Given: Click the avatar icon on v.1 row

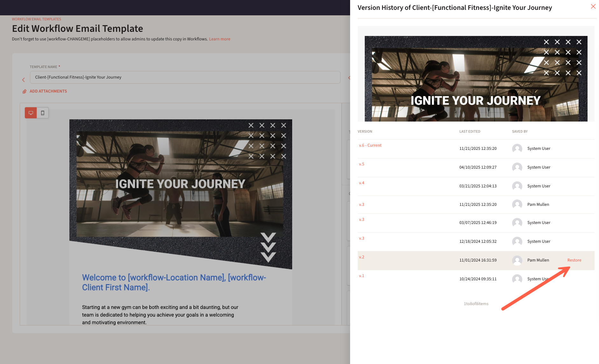Looking at the screenshot, I should click(517, 279).
